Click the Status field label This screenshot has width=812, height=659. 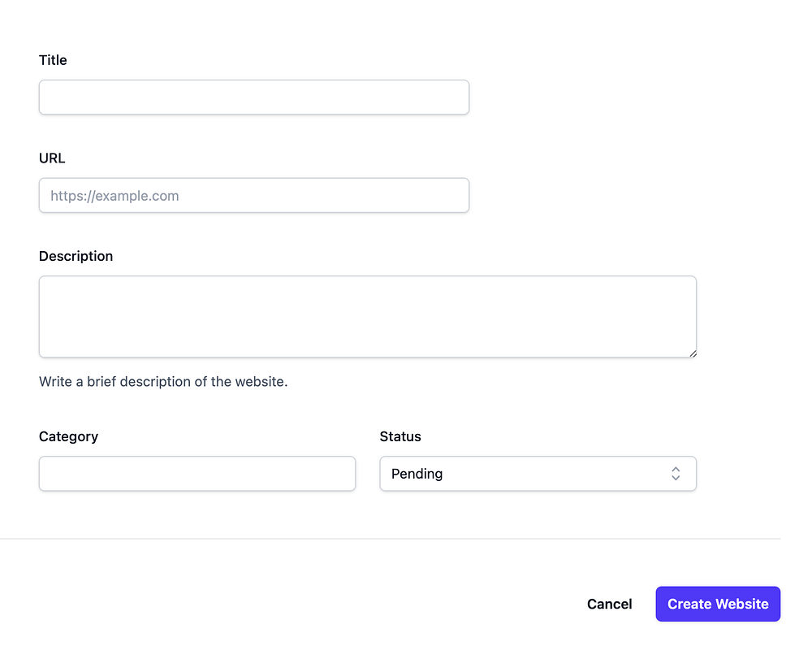click(x=400, y=436)
